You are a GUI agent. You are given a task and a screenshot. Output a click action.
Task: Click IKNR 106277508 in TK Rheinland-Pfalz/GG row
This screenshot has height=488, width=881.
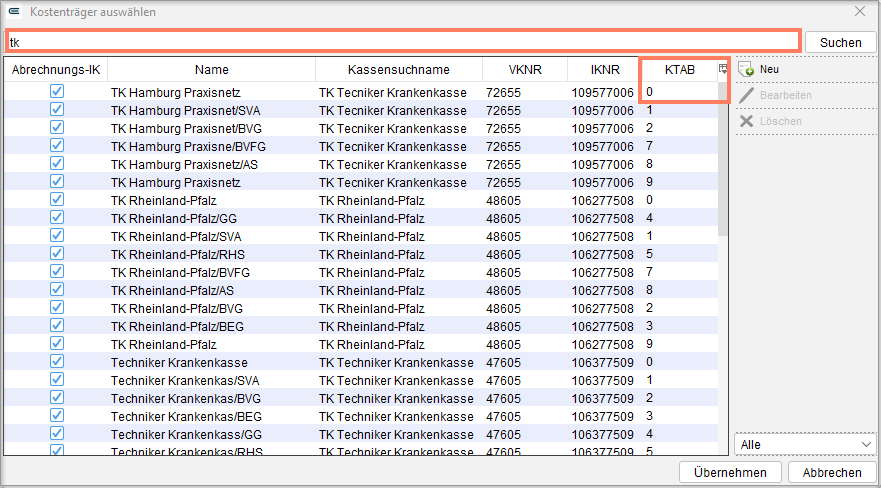point(602,218)
